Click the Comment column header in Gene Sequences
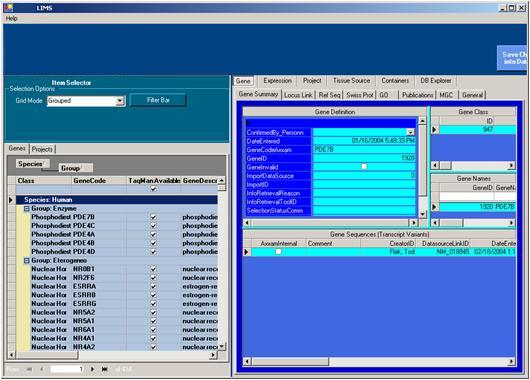530x380 pixels. click(x=333, y=243)
